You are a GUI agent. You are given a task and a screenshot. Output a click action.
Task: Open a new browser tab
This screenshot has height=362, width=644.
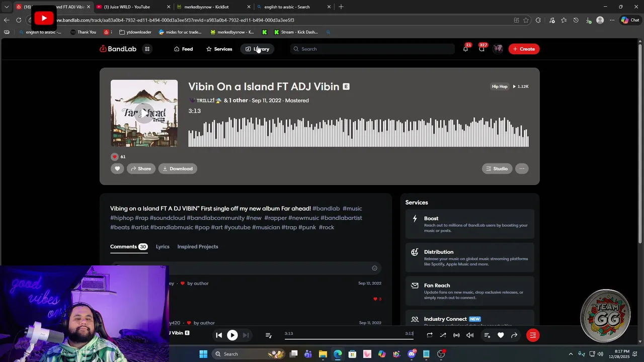341,7
